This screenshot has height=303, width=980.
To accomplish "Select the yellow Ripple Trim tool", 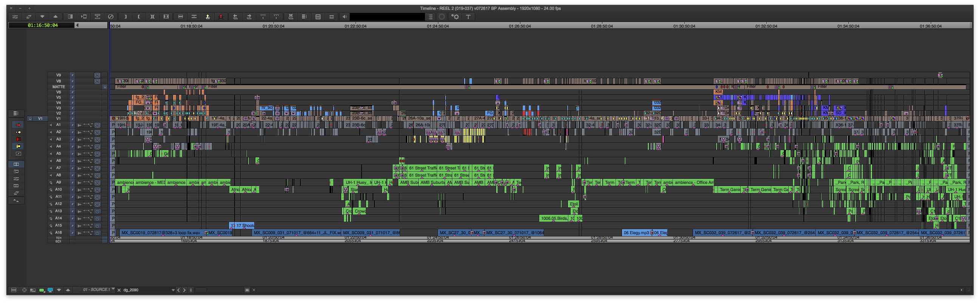I will tap(18, 146).
